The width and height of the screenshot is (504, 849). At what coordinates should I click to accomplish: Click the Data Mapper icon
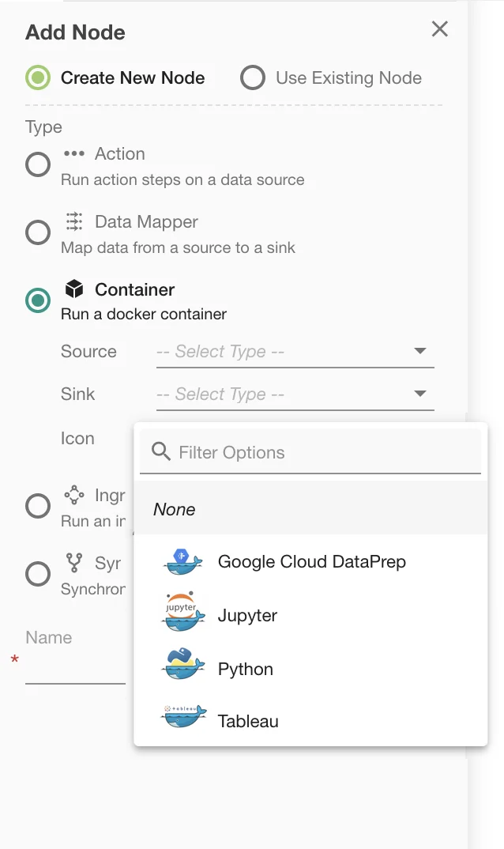point(74,221)
